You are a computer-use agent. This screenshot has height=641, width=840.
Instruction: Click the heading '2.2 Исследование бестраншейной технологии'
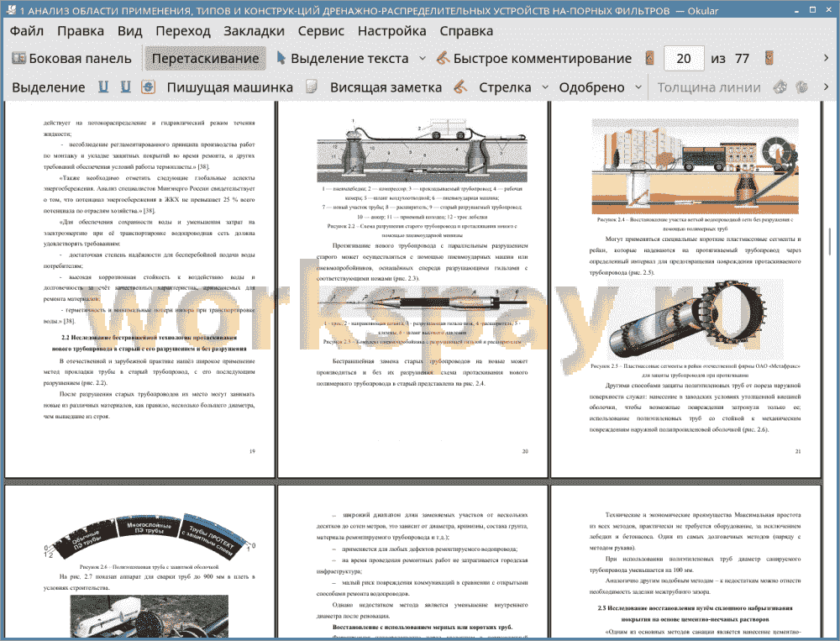point(149,343)
